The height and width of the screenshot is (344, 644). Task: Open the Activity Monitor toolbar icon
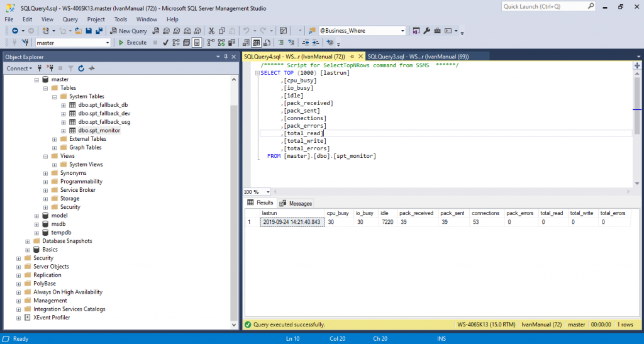click(x=284, y=31)
